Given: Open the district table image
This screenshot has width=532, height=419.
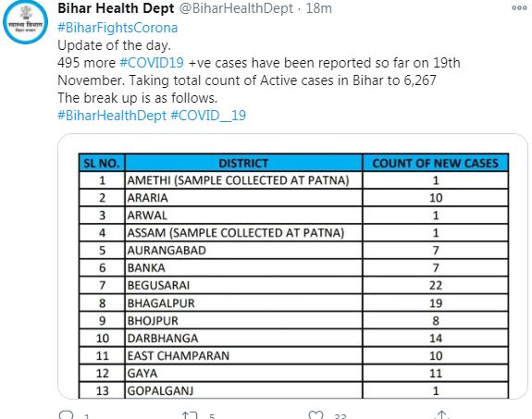Looking at the screenshot, I should pos(292,266).
